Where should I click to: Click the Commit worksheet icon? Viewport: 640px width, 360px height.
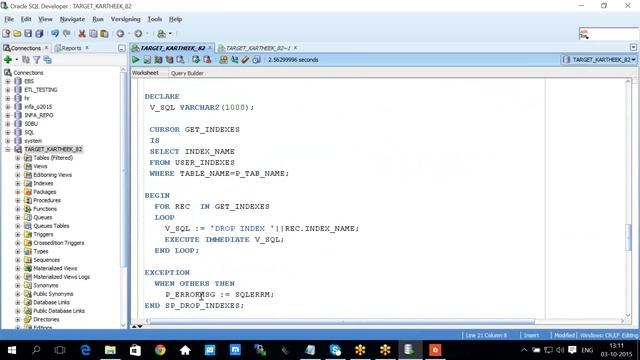(x=196, y=60)
